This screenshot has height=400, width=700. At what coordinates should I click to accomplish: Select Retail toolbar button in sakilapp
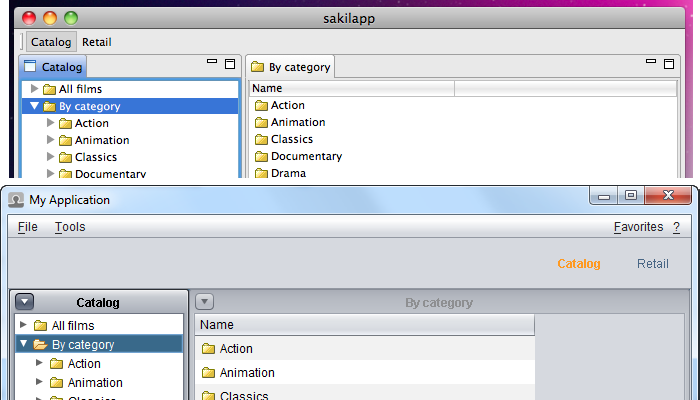pyautogui.click(x=97, y=42)
